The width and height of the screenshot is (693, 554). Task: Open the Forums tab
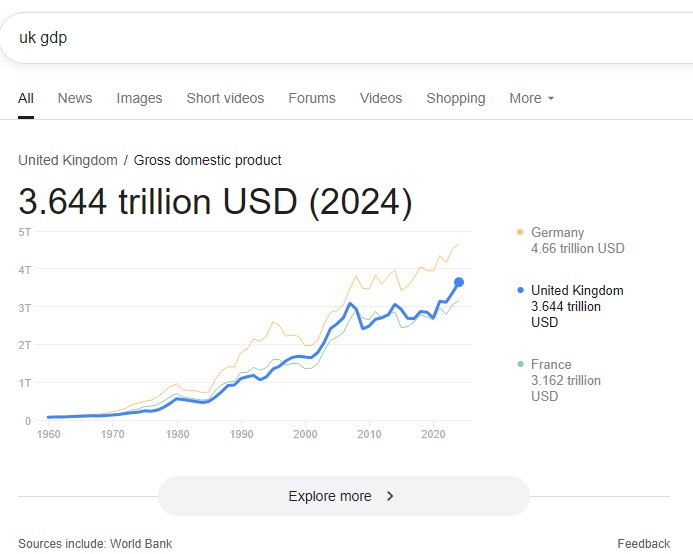[x=312, y=98]
